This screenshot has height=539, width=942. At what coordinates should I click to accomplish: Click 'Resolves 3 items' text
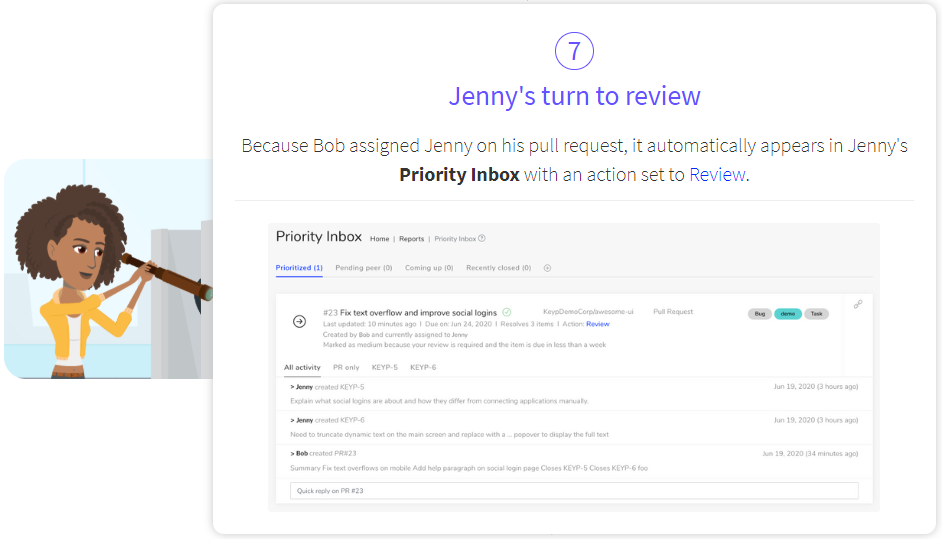527,324
